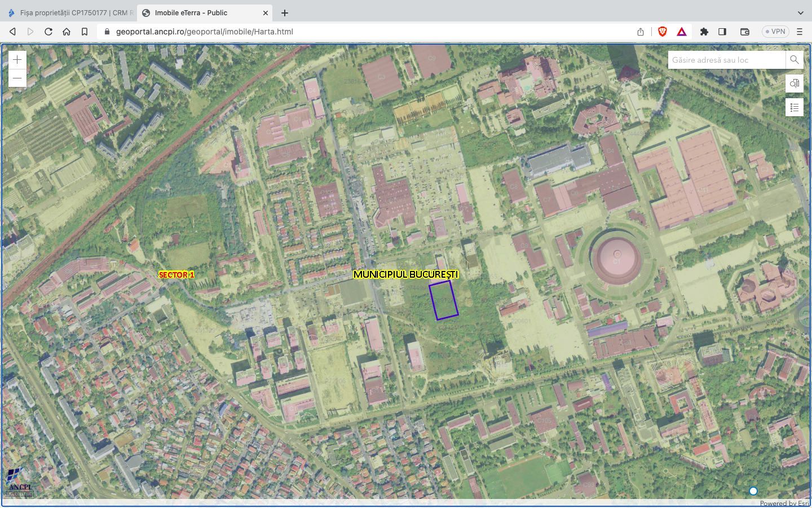Toggle the browser sidebar panel

click(722, 32)
